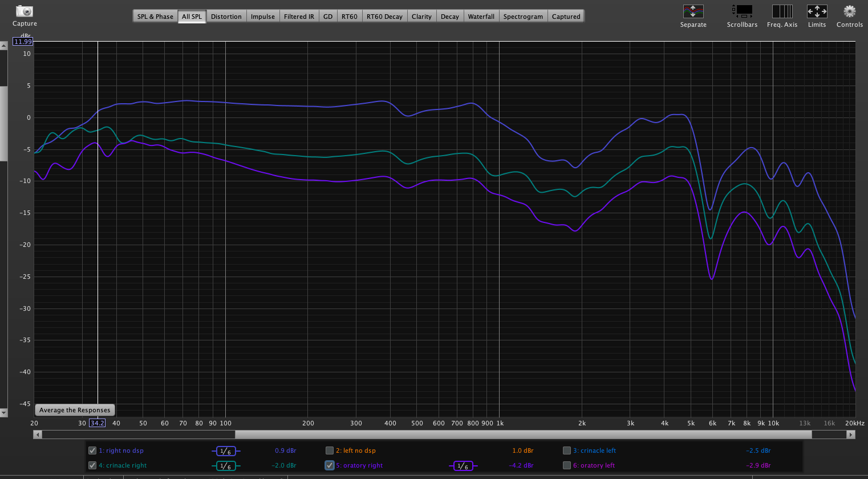This screenshot has height=479, width=868.
Task: Toggle the Scrollbars icon
Action: tap(742, 11)
